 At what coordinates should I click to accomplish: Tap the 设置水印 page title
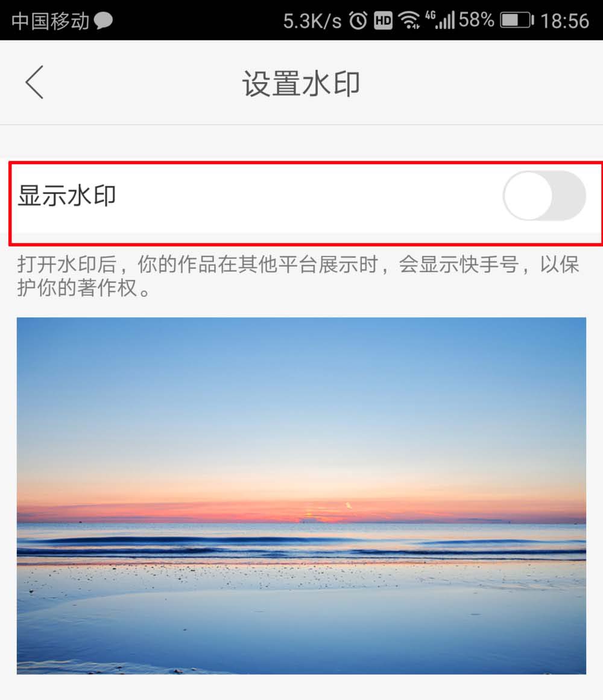point(301,83)
